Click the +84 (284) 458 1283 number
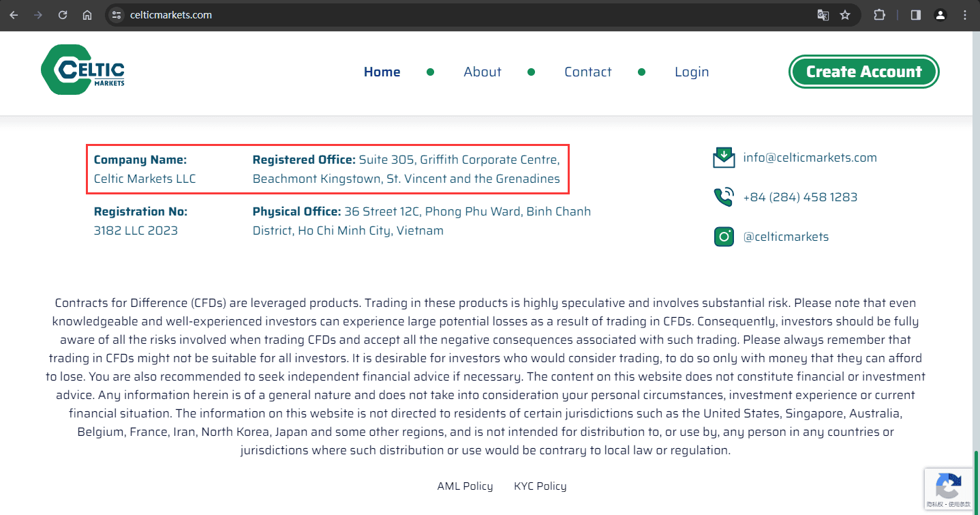The image size is (980, 515). pyautogui.click(x=800, y=197)
